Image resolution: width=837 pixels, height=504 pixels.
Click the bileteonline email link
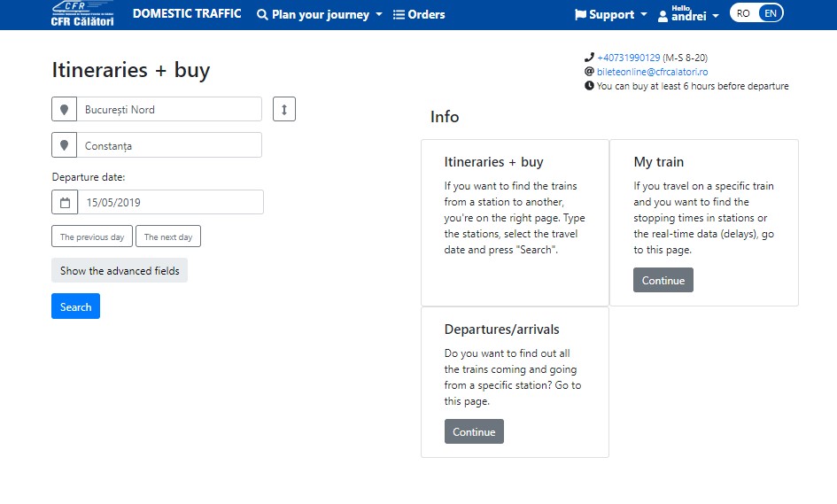click(652, 72)
